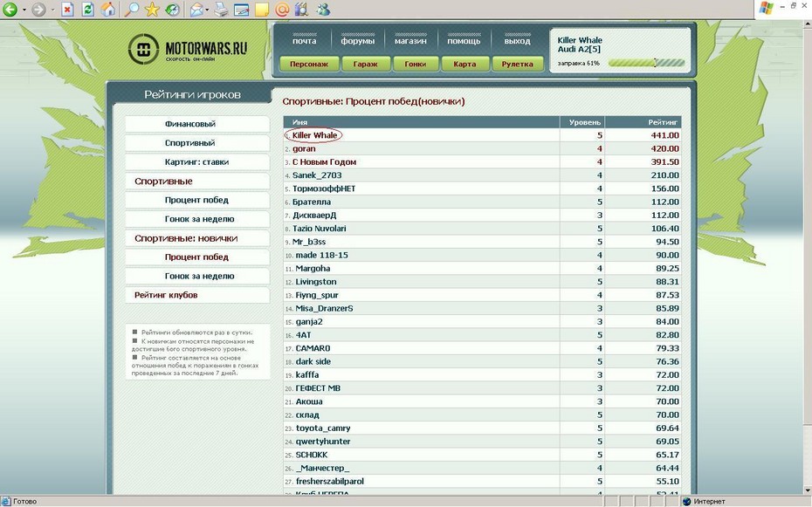812x507 pixels.
Task: Click the выход logout menu item
Action: (518, 41)
